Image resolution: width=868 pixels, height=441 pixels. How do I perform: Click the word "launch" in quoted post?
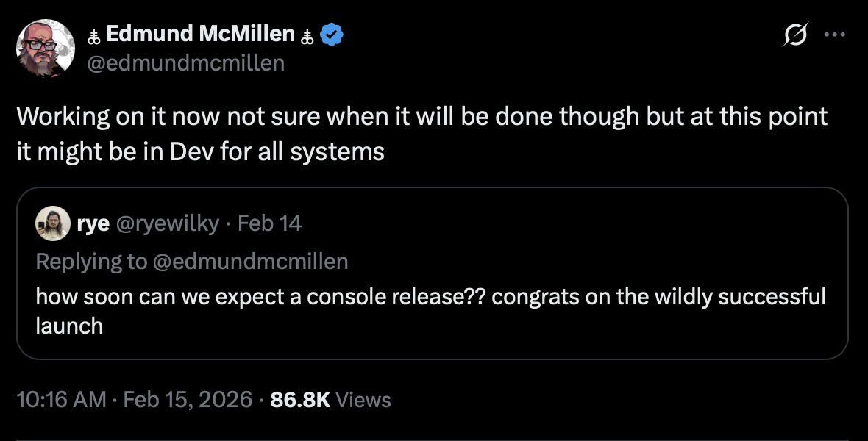pos(69,326)
